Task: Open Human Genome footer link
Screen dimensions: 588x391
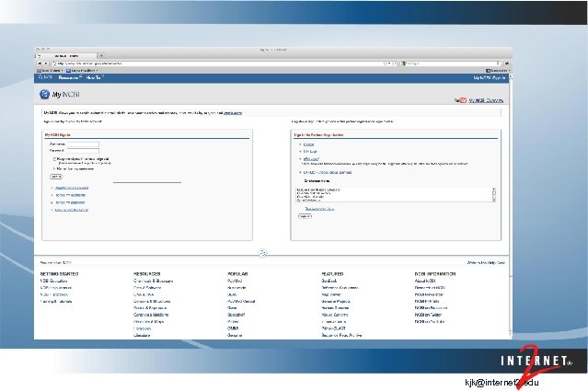Action: (x=335, y=308)
